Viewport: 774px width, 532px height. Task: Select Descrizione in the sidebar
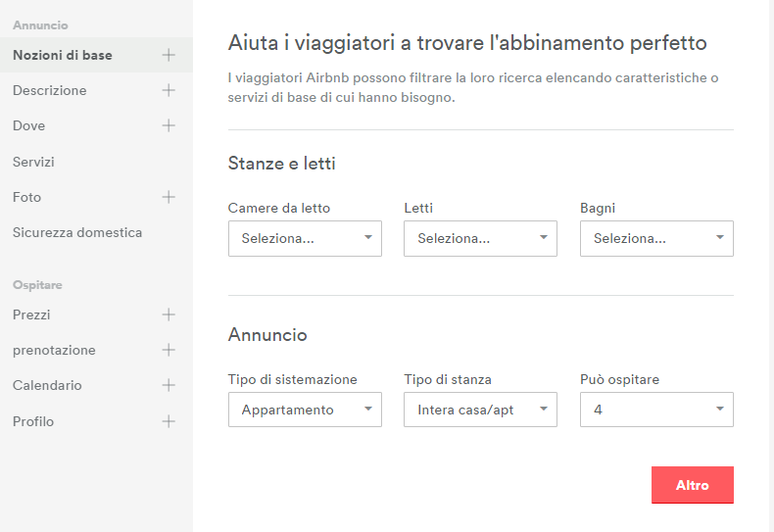click(x=50, y=90)
